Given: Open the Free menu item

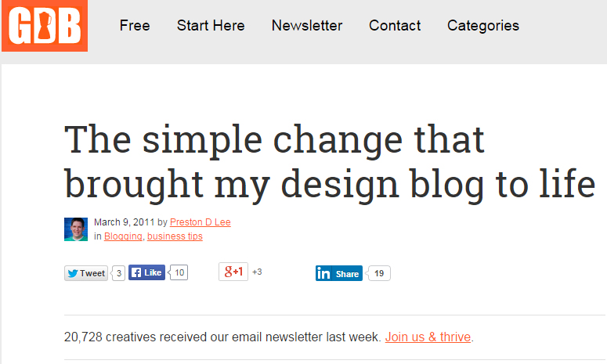Looking at the screenshot, I should pyautogui.click(x=135, y=26).
